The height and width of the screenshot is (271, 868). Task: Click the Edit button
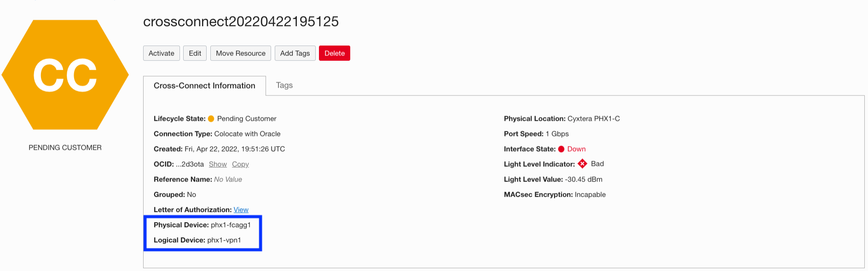[x=195, y=53]
